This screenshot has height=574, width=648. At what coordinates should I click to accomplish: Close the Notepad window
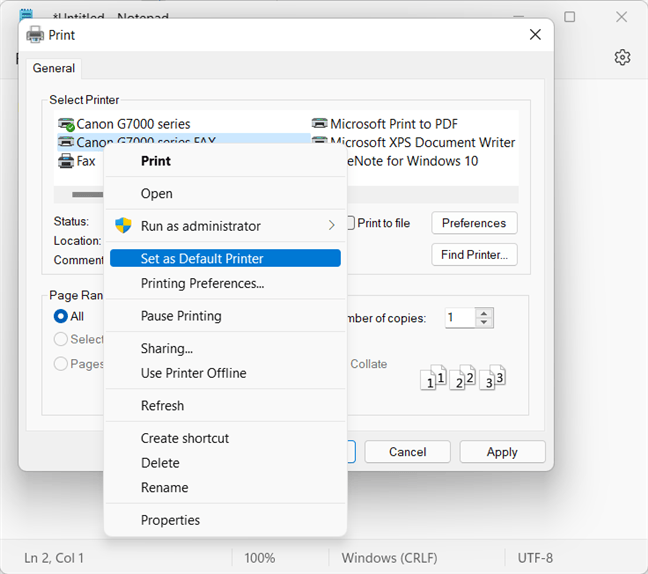click(x=622, y=17)
